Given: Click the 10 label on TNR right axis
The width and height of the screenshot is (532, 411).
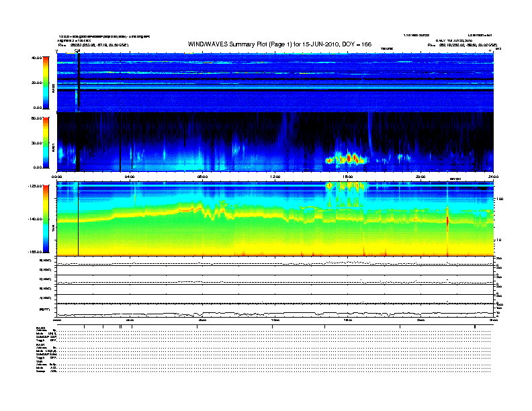Looking at the screenshot, I should click(499, 240).
